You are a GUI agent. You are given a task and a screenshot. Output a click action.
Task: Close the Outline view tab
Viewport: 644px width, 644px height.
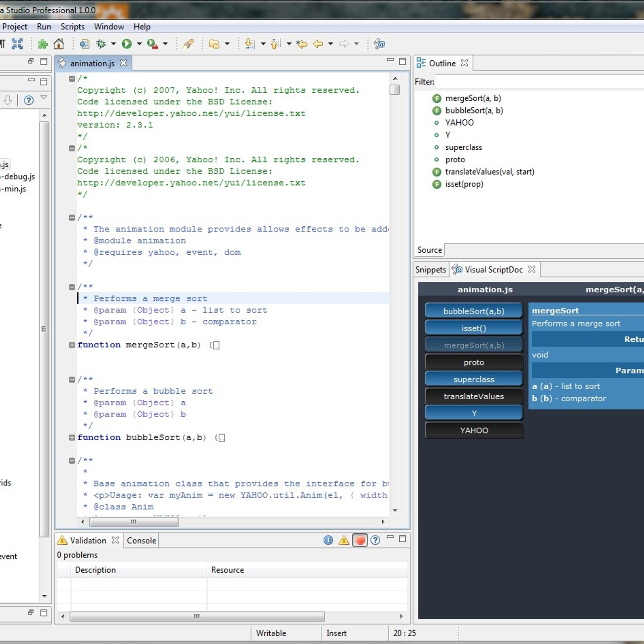coord(464,63)
